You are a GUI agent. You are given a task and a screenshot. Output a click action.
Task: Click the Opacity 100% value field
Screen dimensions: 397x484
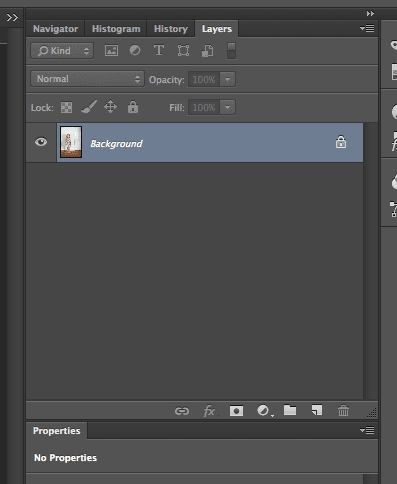pos(204,79)
